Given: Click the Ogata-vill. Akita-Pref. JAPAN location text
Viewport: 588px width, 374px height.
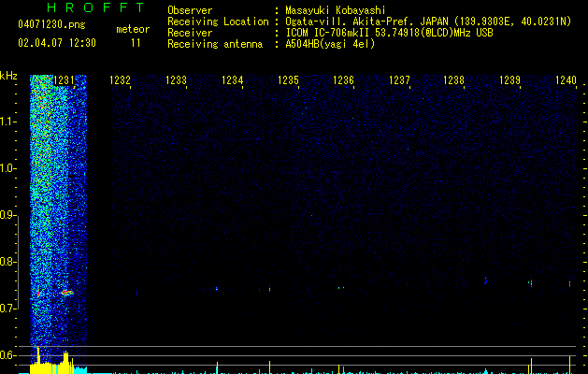Looking at the screenshot, I should 428,22.
